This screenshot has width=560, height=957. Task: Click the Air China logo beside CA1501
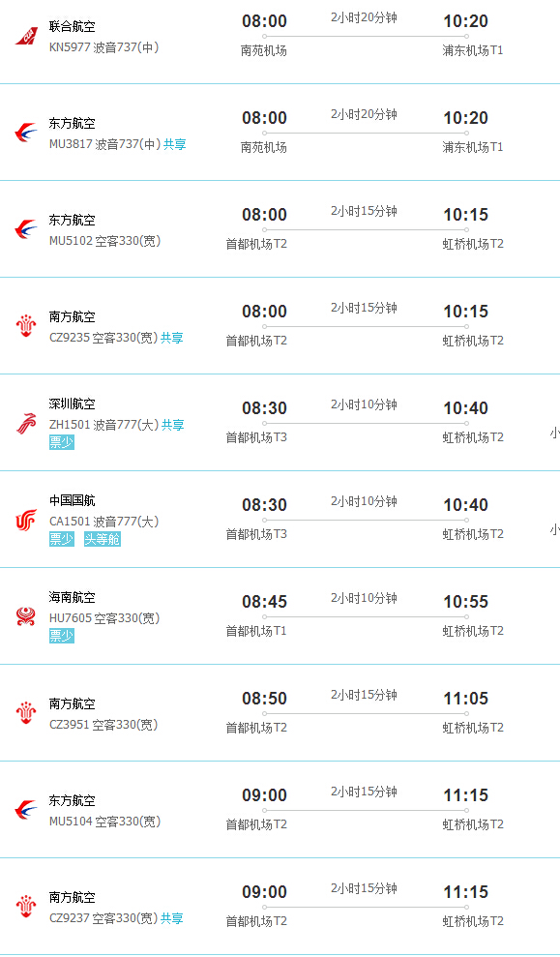click(26, 520)
